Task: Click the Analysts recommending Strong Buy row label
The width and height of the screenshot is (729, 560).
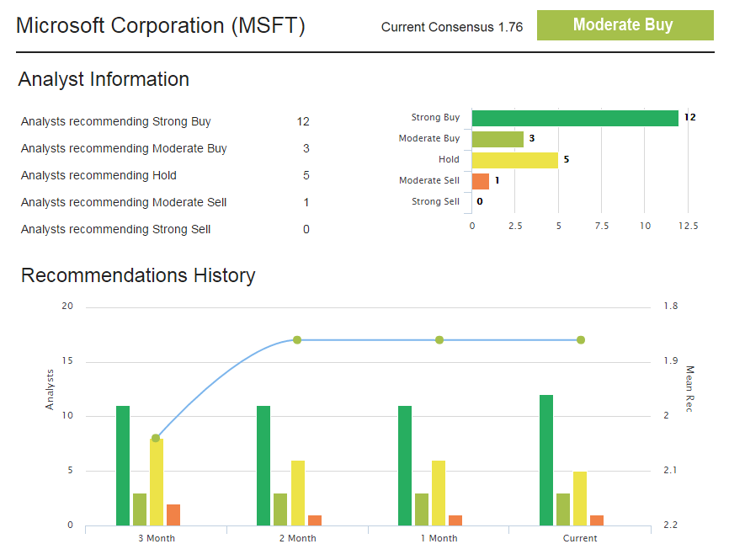Action: (x=116, y=122)
